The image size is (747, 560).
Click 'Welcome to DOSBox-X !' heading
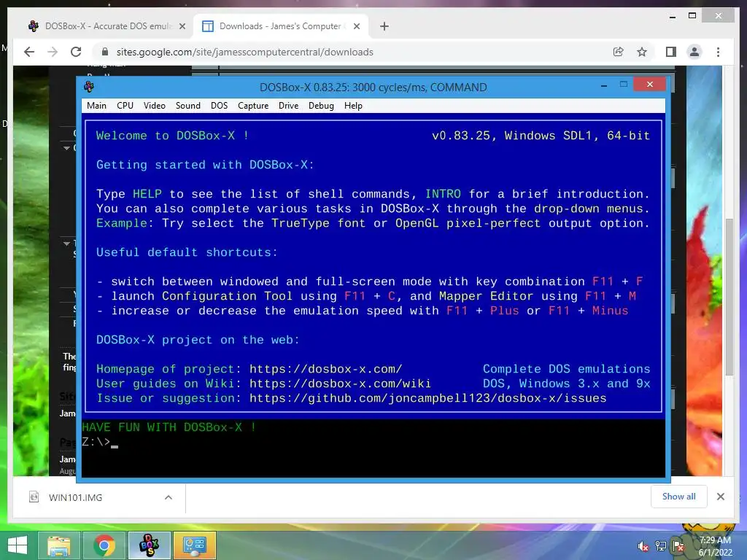(x=172, y=136)
